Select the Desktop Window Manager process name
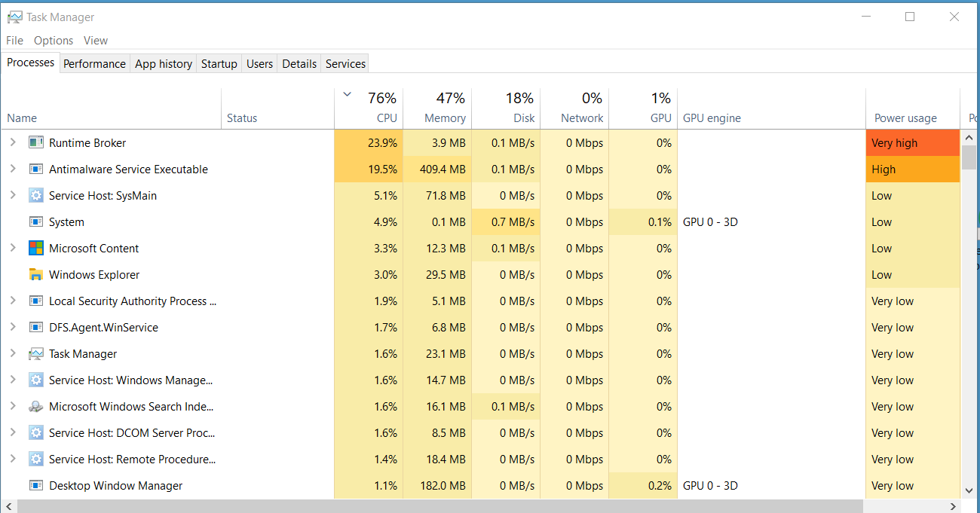Viewport: 980px width, 513px height. [115, 485]
